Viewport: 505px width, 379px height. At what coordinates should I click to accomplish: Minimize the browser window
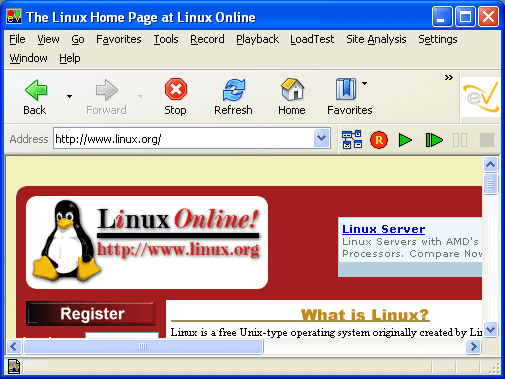pos(442,17)
